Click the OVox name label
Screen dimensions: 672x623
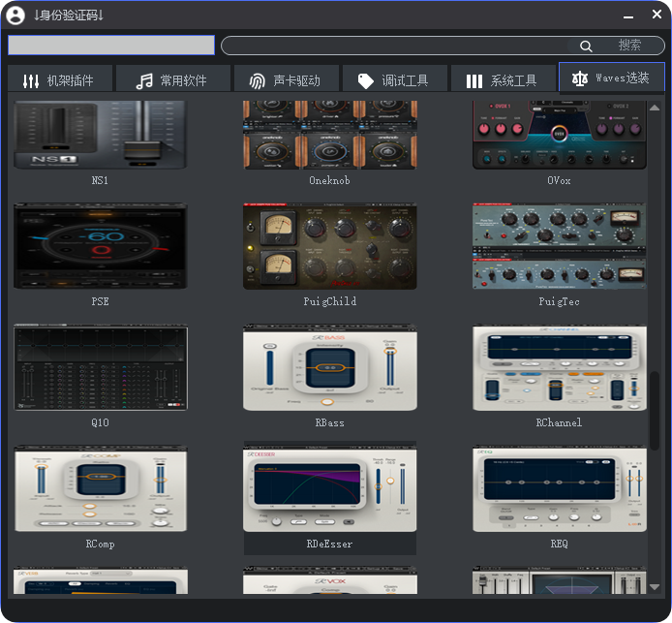click(559, 180)
